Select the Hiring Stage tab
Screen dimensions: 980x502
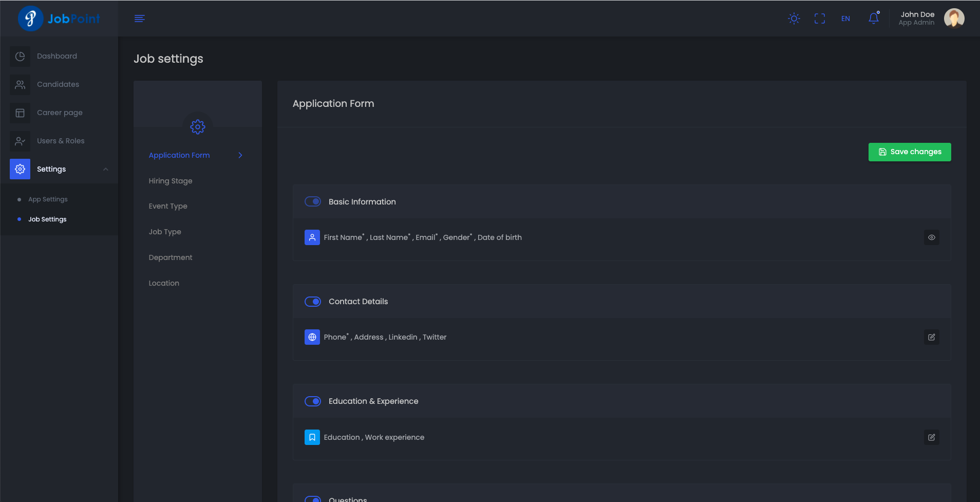coord(171,181)
